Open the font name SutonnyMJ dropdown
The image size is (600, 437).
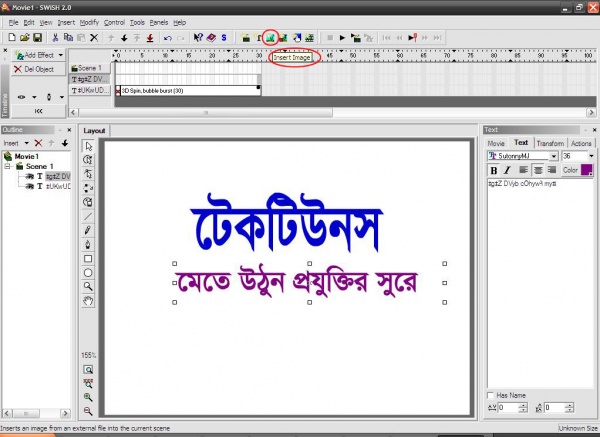[x=554, y=156]
